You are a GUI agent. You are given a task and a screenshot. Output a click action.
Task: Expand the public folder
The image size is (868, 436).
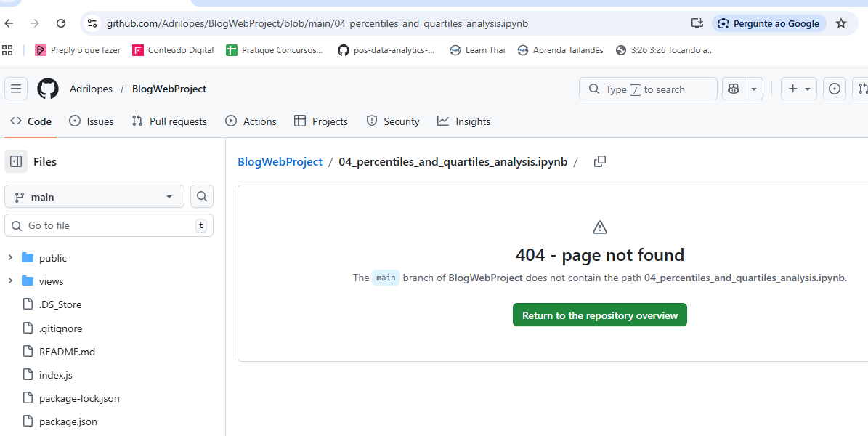tap(10, 258)
